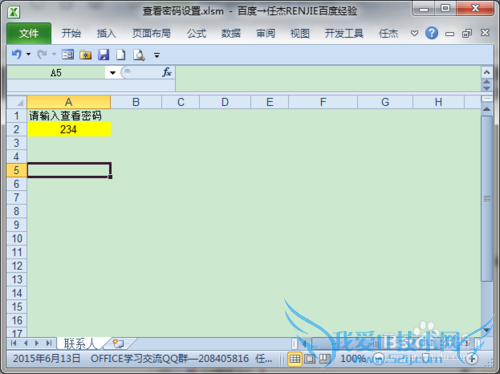This screenshot has height=374, width=500.
Task: Click the yellow cell containing 234
Action: 69,129
